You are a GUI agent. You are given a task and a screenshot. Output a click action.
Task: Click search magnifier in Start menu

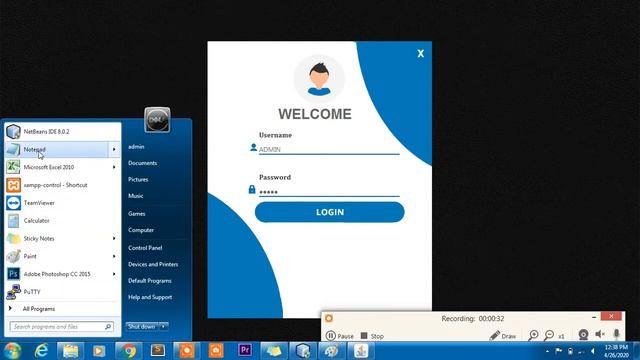pos(108,327)
